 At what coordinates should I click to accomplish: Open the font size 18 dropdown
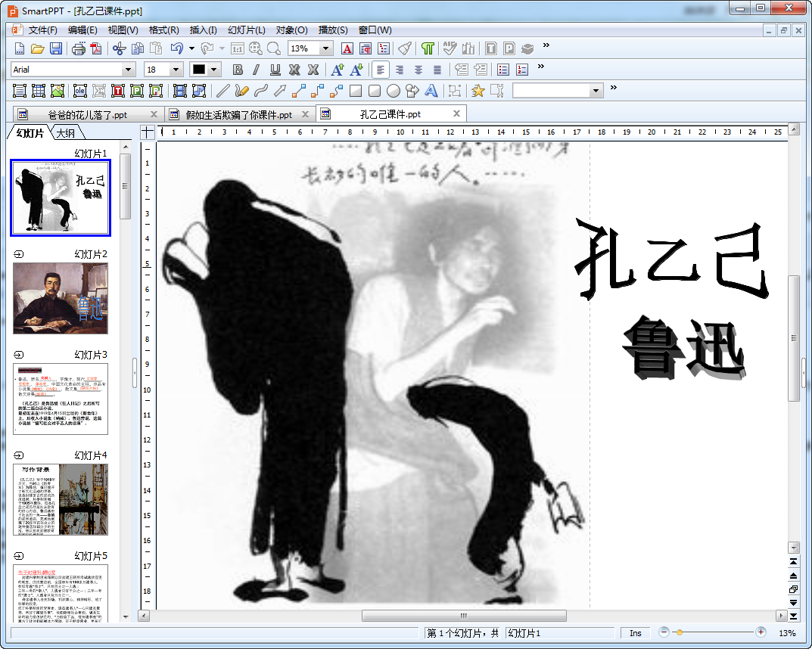tap(176, 70)
